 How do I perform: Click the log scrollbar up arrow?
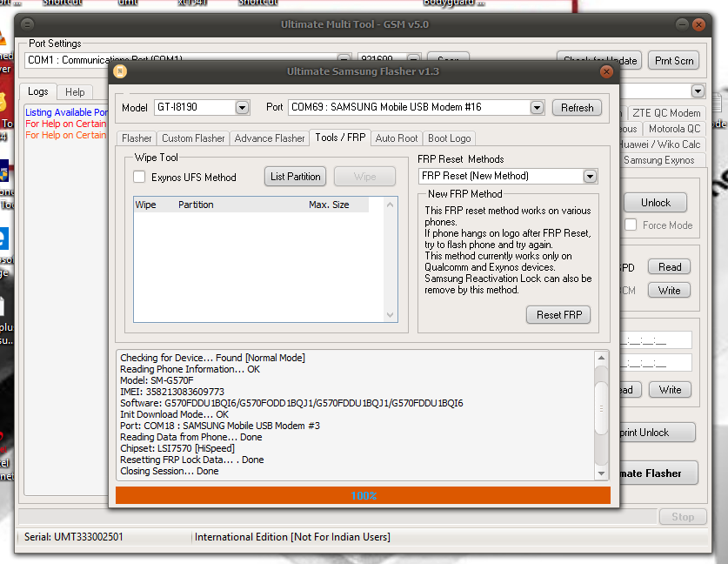[601, 358]
